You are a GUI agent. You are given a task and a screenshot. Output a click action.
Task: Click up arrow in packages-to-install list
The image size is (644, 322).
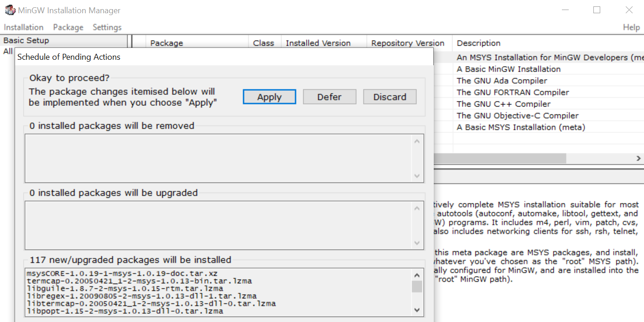[x=416, y=275]
